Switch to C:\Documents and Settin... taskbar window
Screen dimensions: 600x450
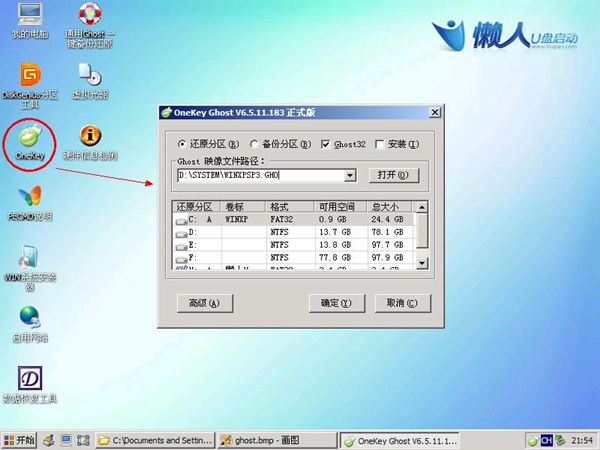155,440
